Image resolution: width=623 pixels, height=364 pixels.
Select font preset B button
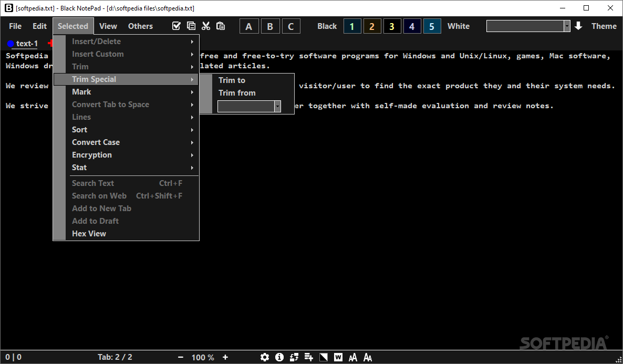point(270,26)
